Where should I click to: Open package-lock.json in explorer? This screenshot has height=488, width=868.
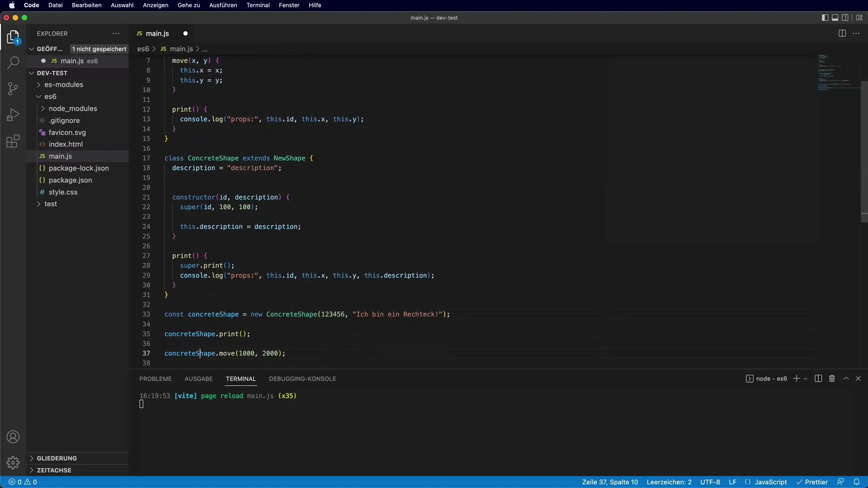point(77,168)
